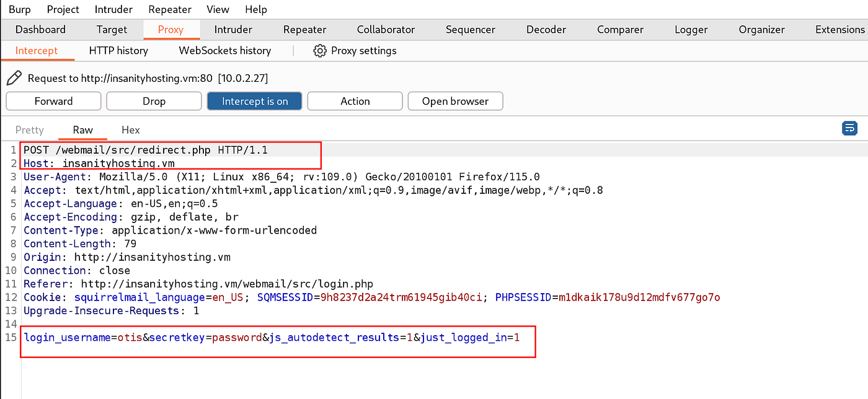The width and height of the screenshot is (868, 399).
Task: Switch to the Target tab
Action: click(112, 29)
